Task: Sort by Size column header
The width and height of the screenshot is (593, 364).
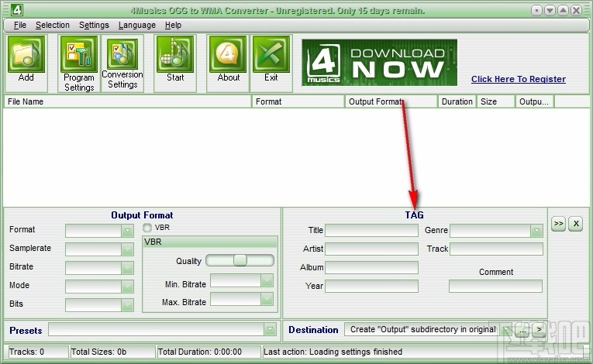Action: point(496,101)
